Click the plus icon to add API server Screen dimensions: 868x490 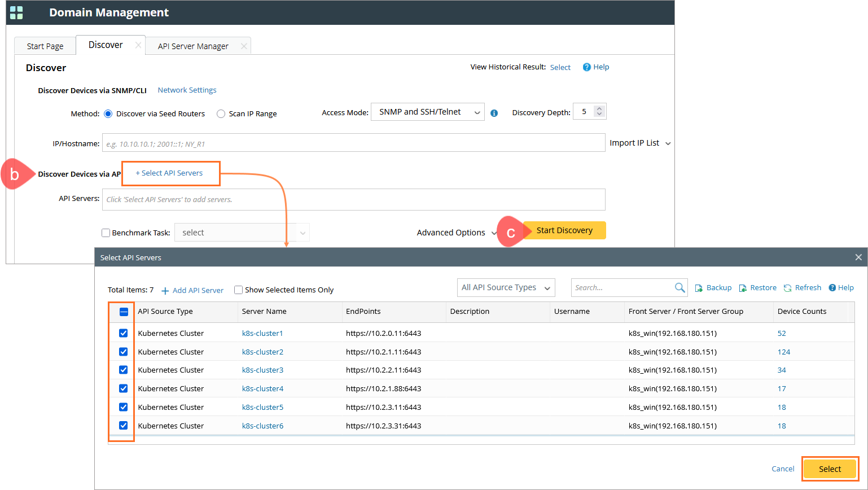(165, 291)
